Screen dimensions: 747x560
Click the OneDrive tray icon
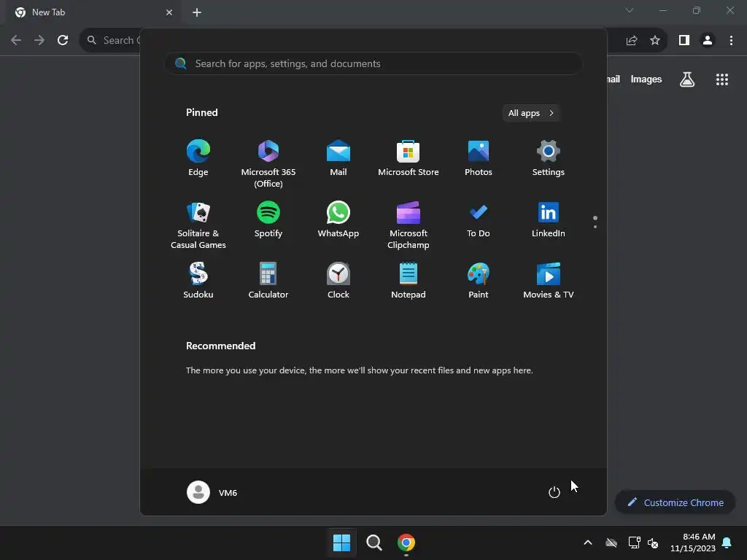click(x=611, y=542)
